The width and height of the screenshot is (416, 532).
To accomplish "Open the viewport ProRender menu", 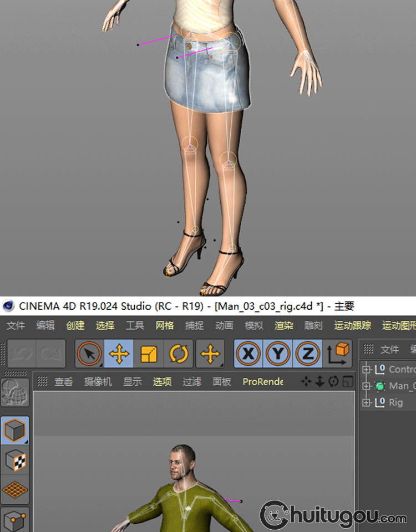I will 262,382.
